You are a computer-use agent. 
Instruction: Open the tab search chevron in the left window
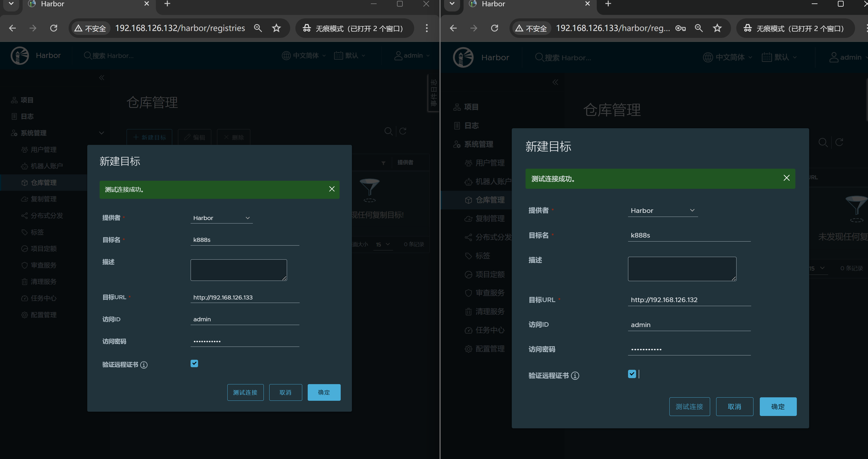click(x=11, y=4)
